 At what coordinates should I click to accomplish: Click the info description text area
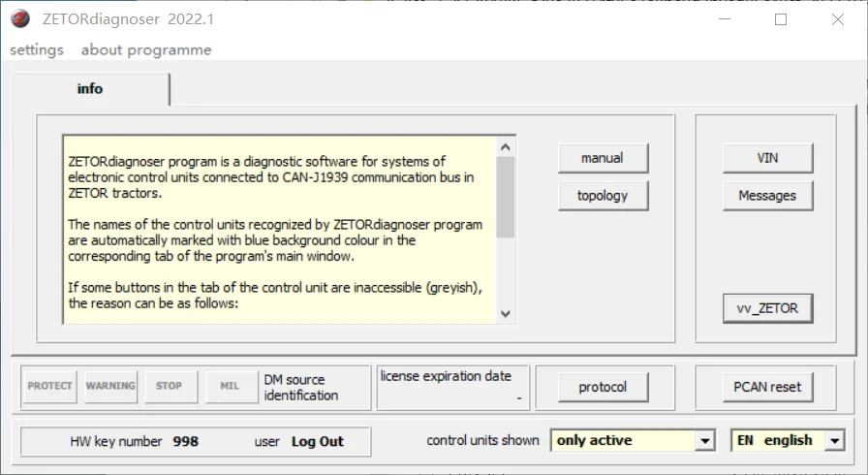pos(280,231)
